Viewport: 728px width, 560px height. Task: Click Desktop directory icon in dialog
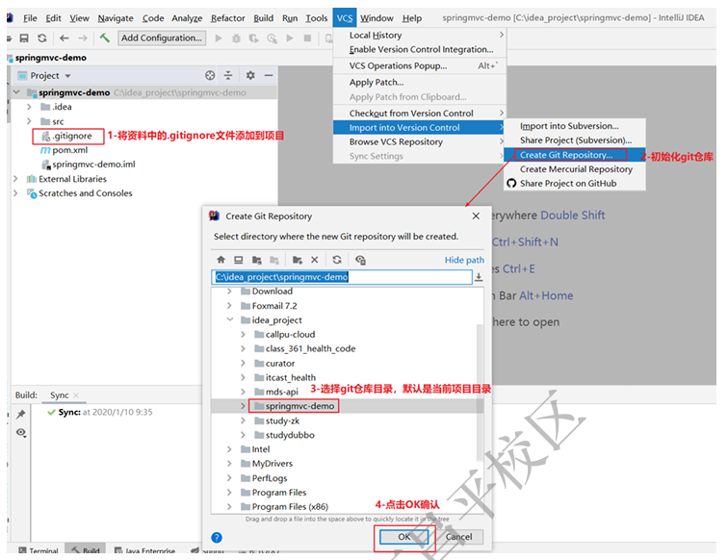[x=238, y=260]
